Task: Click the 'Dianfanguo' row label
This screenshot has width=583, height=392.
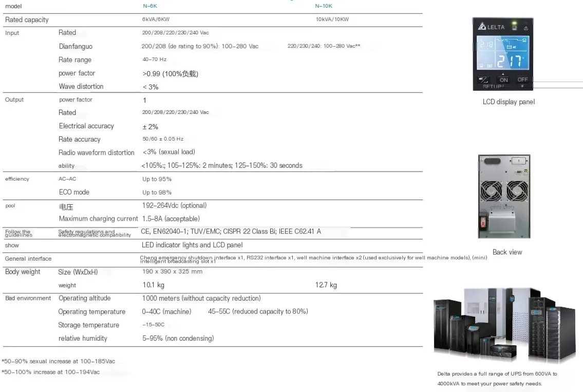Action: (x=76, y=47)
